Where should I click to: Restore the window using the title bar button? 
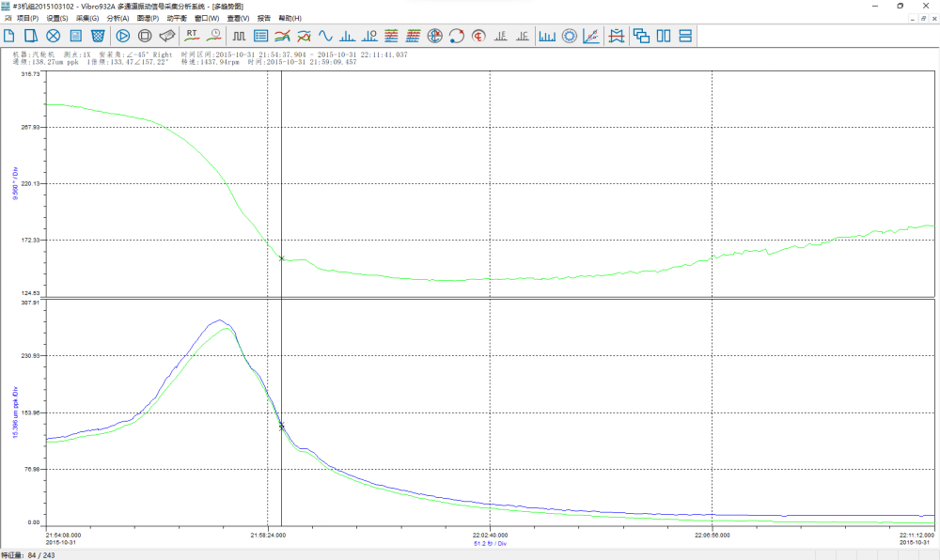900,6
